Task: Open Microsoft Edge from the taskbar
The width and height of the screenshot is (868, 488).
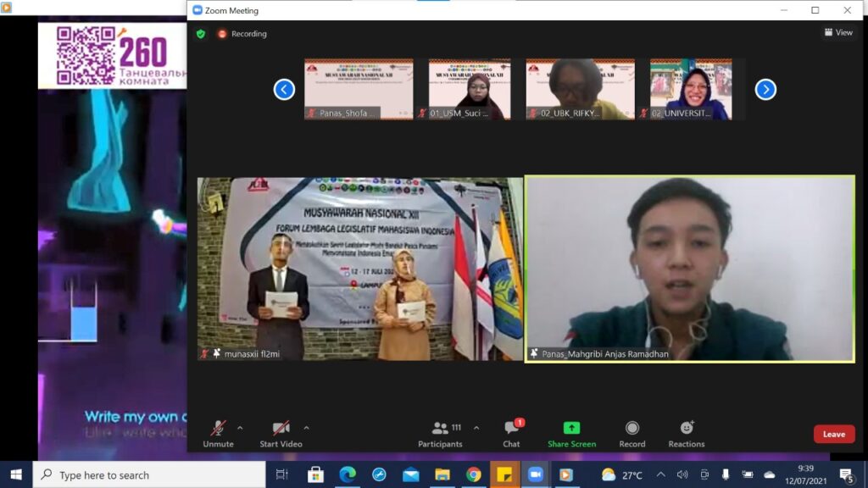Action: click(348, 474)
